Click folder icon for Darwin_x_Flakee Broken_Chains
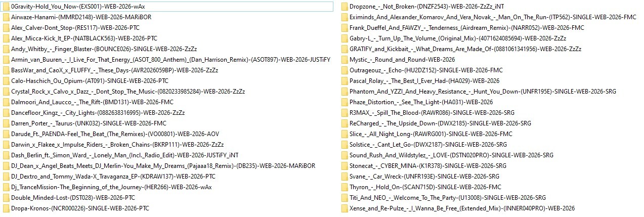 click(x=6, y=145)
